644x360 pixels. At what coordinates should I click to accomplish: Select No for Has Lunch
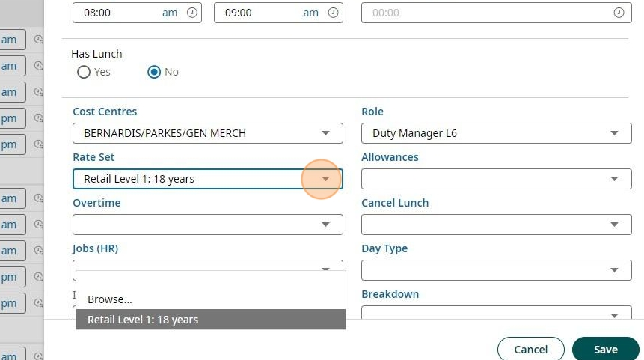coord(155,72)
